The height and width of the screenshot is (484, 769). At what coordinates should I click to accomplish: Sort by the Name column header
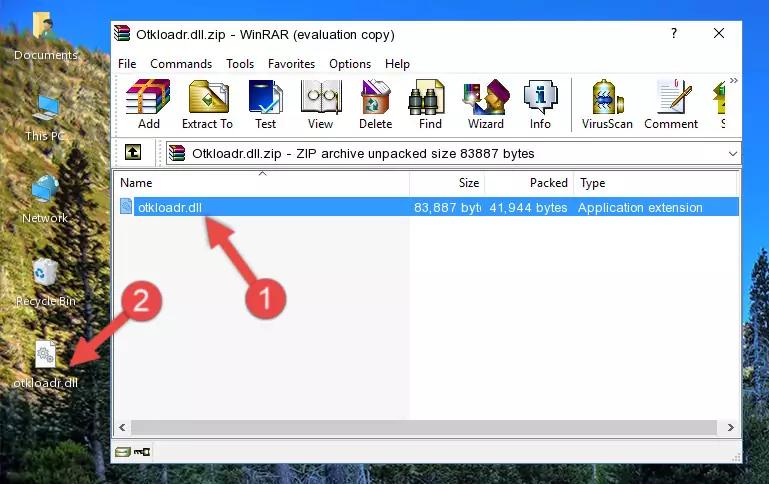point(262,183)
